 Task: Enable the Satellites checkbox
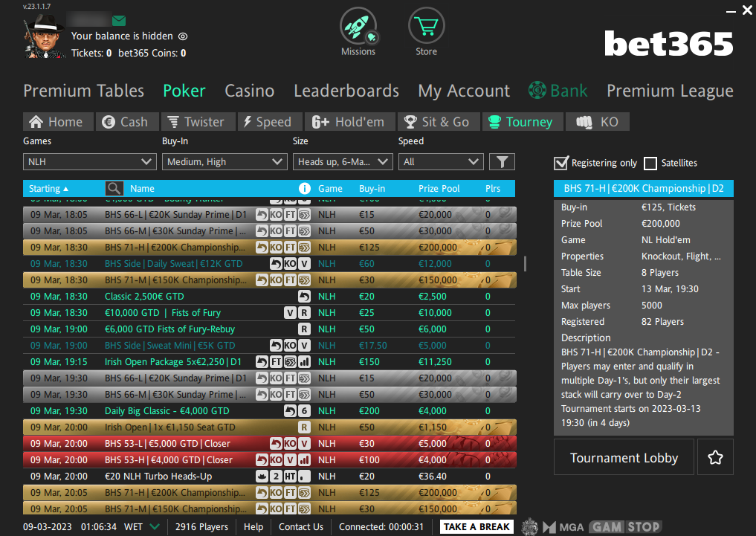[650, 164]
